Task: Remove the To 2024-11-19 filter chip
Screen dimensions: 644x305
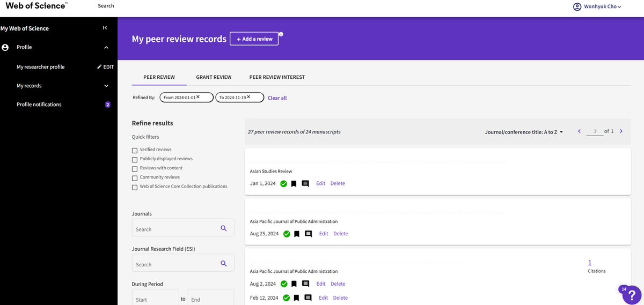Action: coord(248,97)
